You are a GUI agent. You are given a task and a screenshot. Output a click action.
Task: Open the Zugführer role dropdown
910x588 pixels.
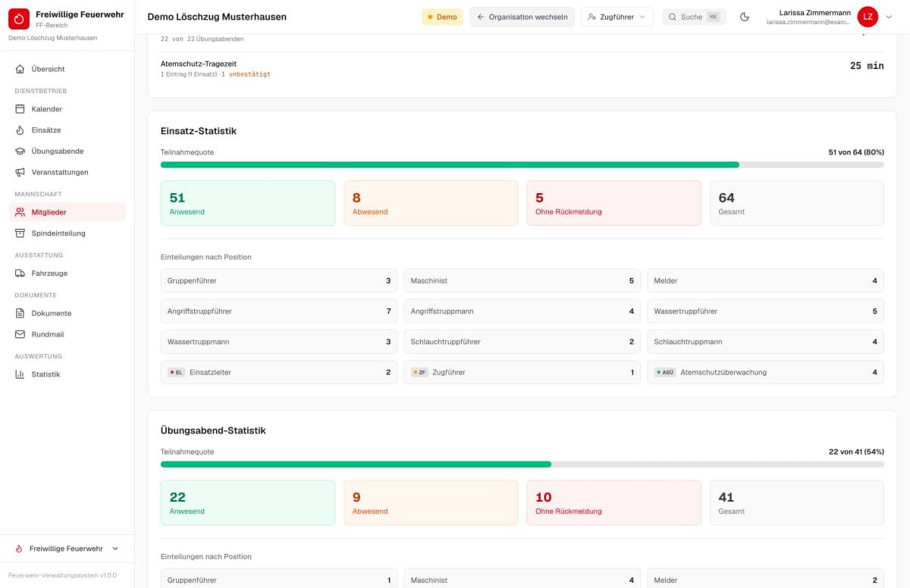click(617, 17)
